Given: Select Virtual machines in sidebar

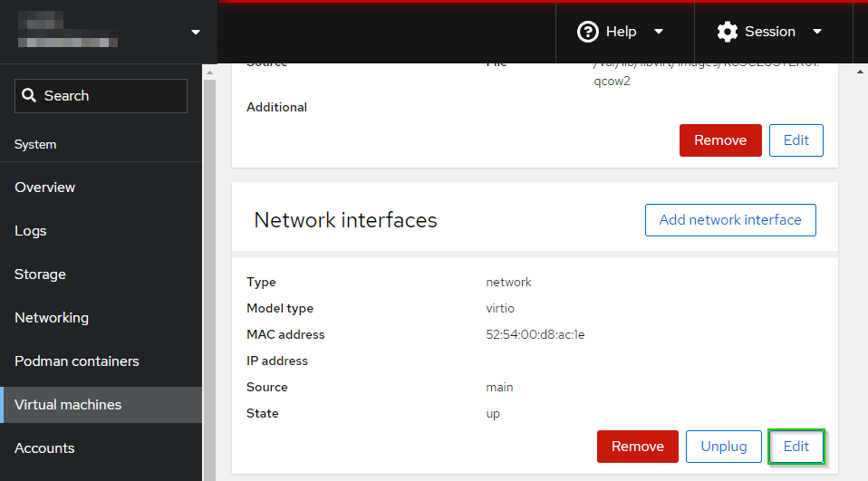Looking at the screenshot, I should pyautogui.click(x=68, y=405).
